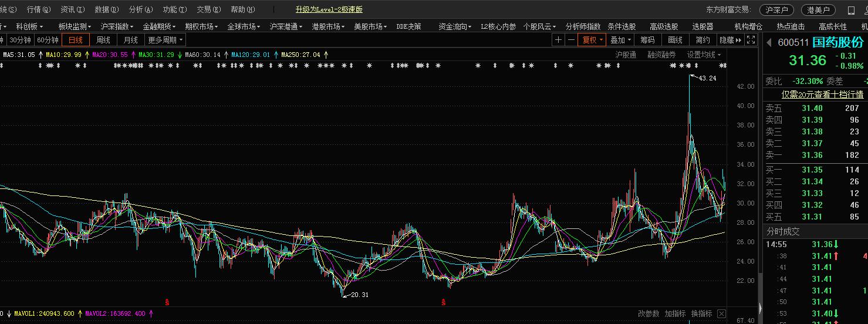Click 加指标 to add an indicator
Screen dimensions: 868x324
[676, 314]
